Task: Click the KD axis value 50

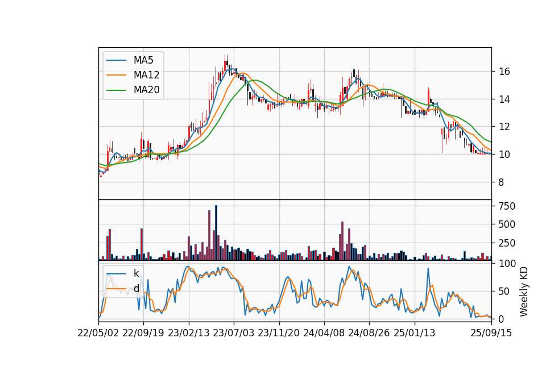Action: coord(504,291)
